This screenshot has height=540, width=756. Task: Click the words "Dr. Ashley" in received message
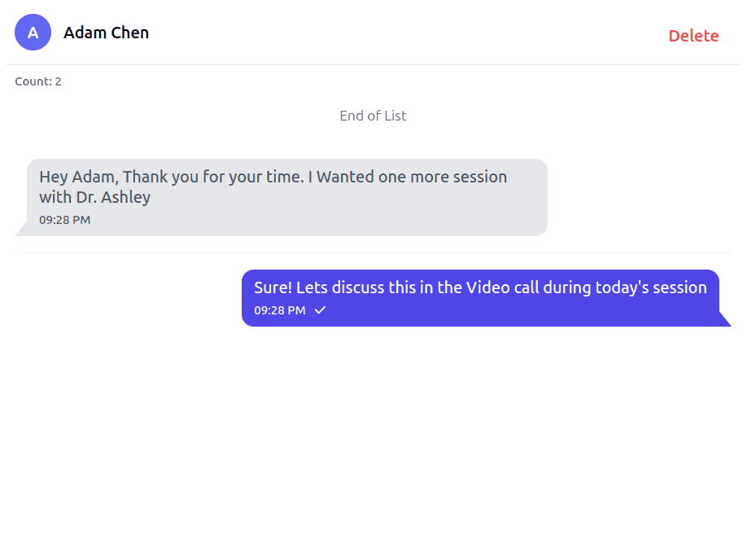113,197
